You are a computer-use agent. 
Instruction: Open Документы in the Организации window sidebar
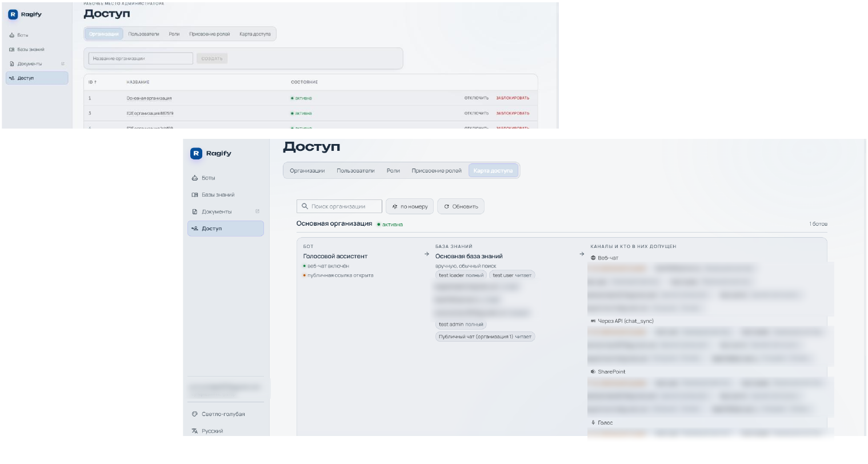coord(37,64)
